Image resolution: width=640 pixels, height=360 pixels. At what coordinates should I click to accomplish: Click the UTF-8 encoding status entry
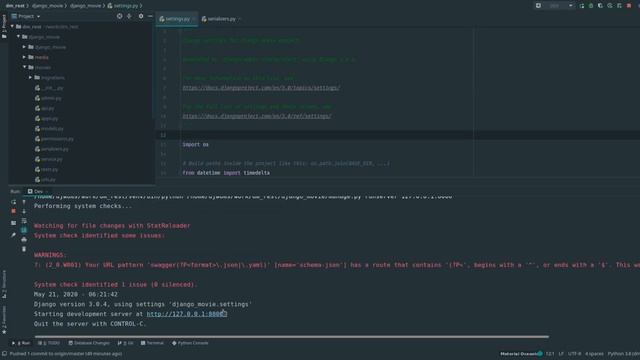click(x=574, y=354)
